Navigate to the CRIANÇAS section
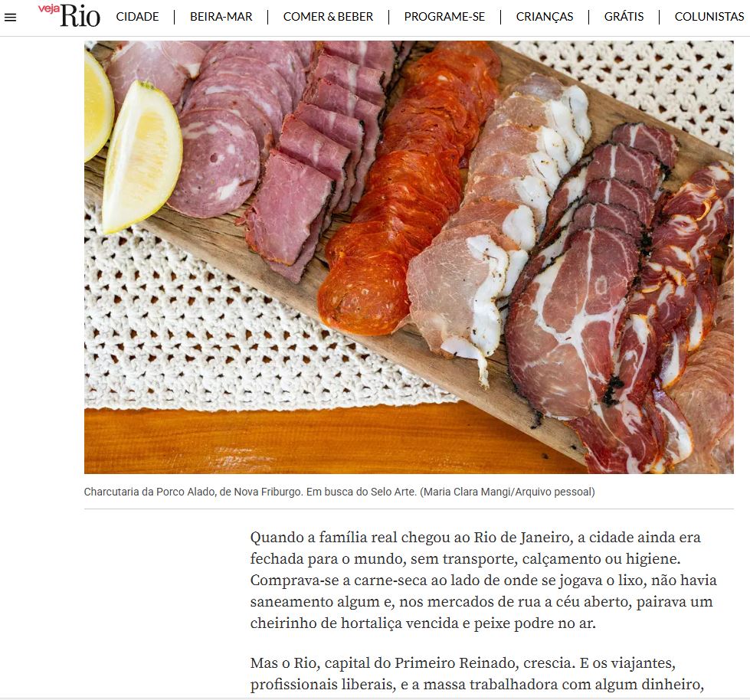 [x=545, y=17]
